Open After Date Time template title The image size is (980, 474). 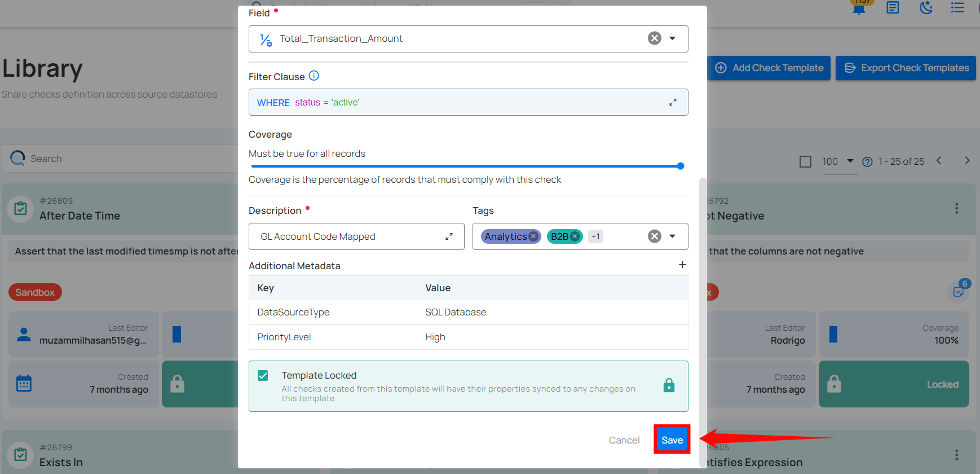(80, 216)
